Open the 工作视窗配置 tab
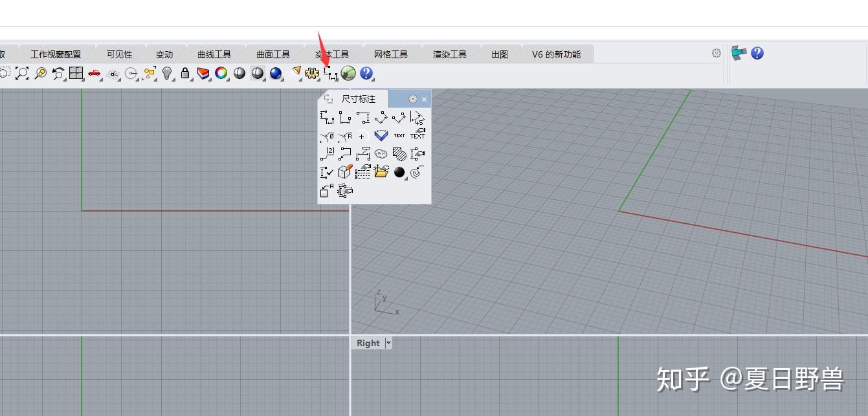This screenshot has height=416, width=868. [56, 54]
